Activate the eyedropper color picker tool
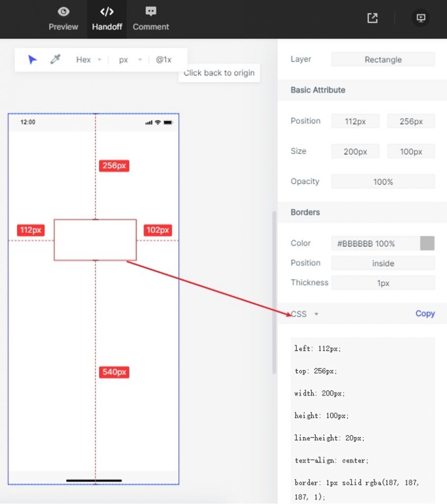 pyautogui.click(x=55, y=59)
